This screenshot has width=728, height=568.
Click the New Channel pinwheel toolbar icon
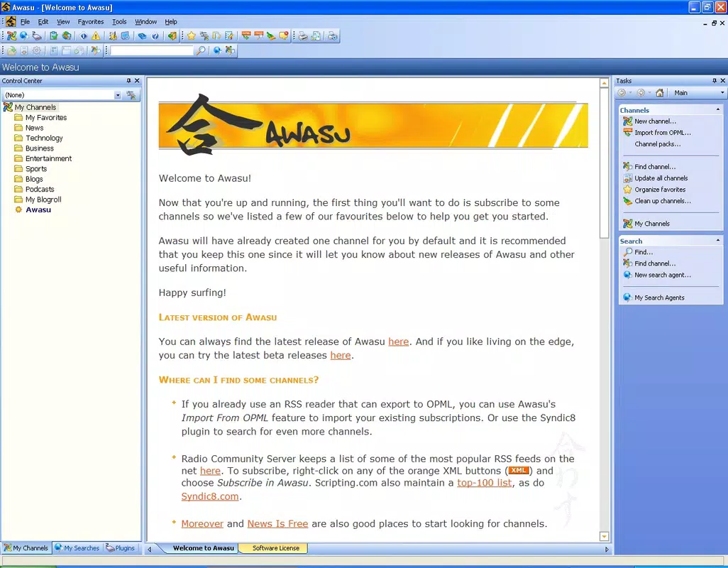tap(11, 35)
